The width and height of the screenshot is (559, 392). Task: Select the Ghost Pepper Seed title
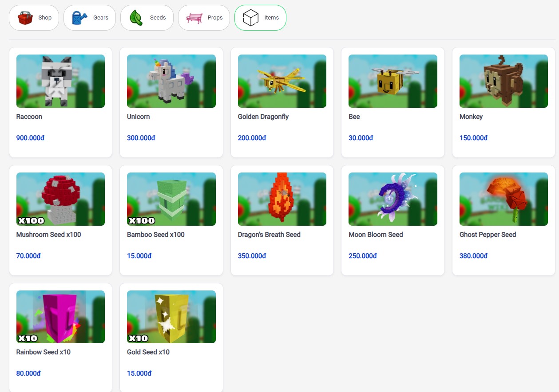tap(488, 235)
